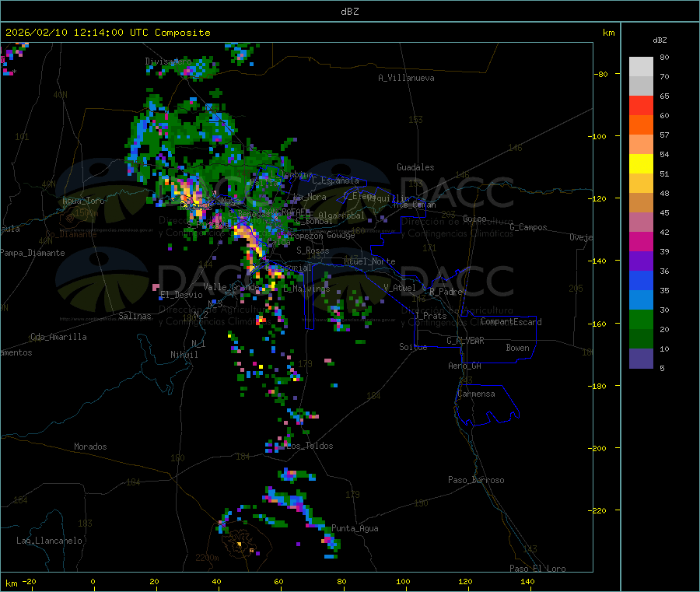Select the 'Atuel_Norte' place label

click(x=369, y=261)
